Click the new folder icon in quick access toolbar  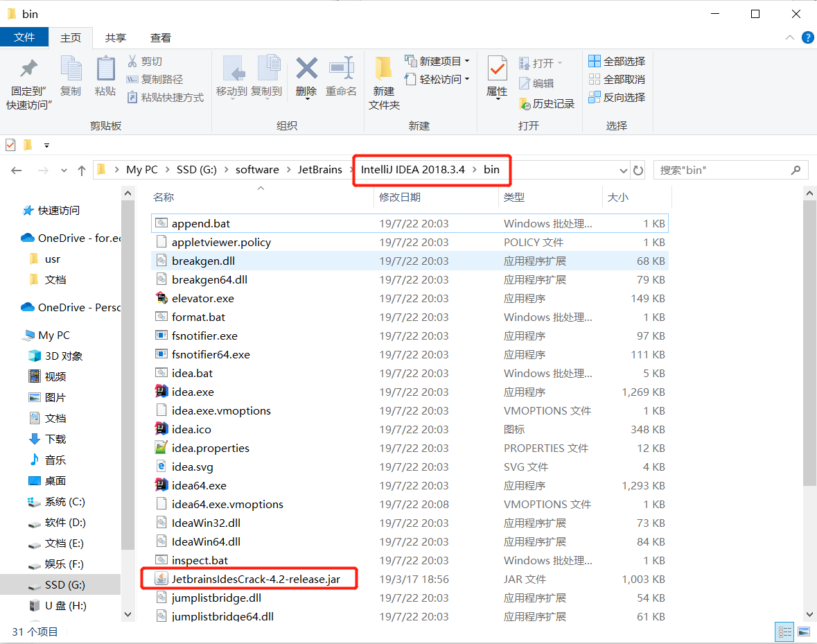click(28, 145)
